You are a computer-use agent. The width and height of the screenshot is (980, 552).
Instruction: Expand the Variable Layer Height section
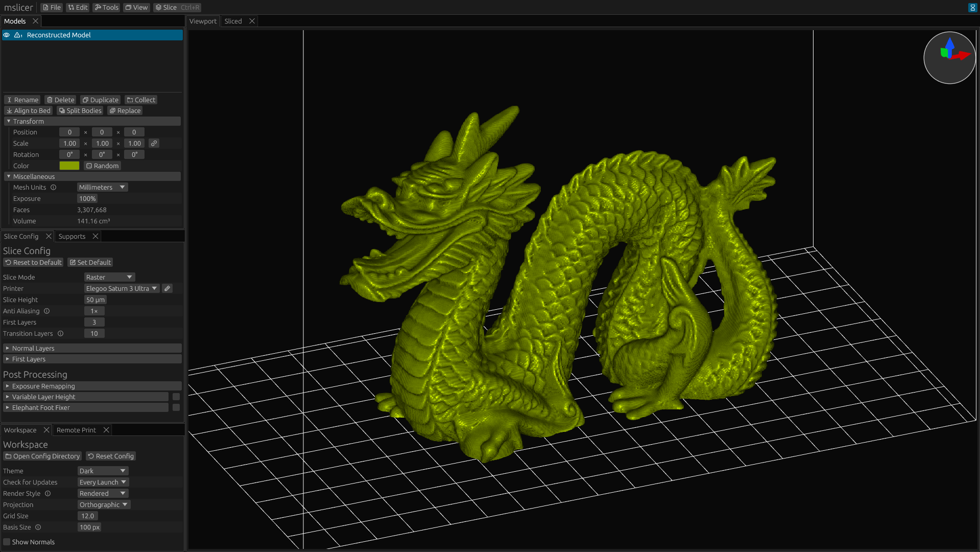tap(86, 397)
